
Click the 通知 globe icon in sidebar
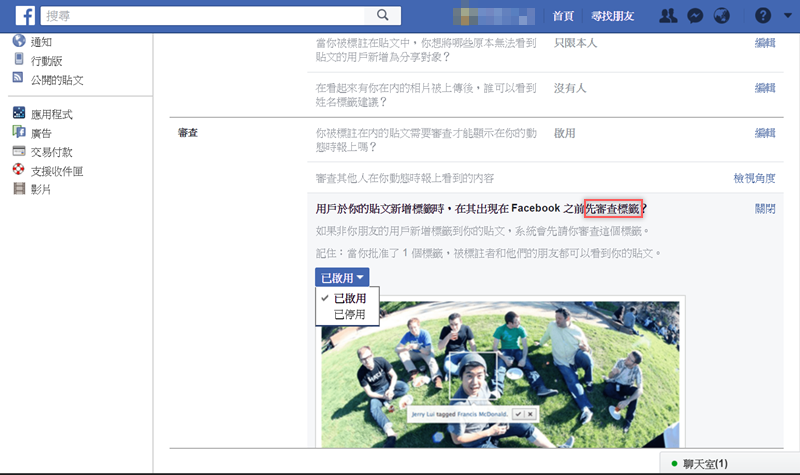click(x=19, y=40)
